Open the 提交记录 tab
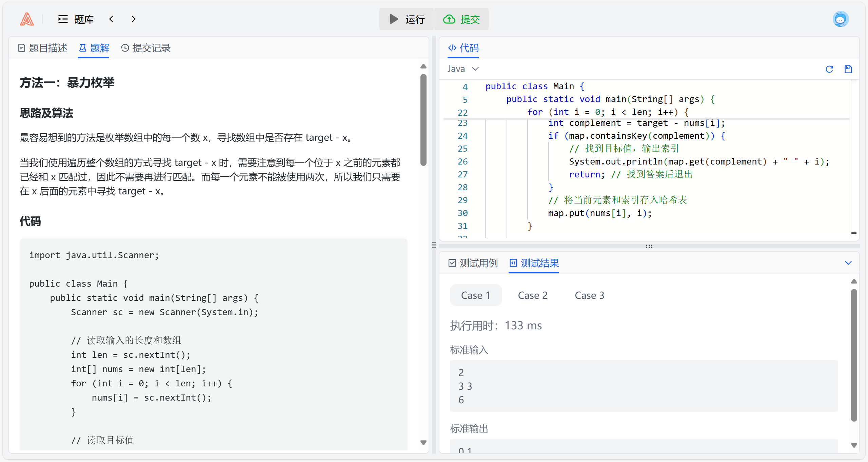 pos(146,48)
